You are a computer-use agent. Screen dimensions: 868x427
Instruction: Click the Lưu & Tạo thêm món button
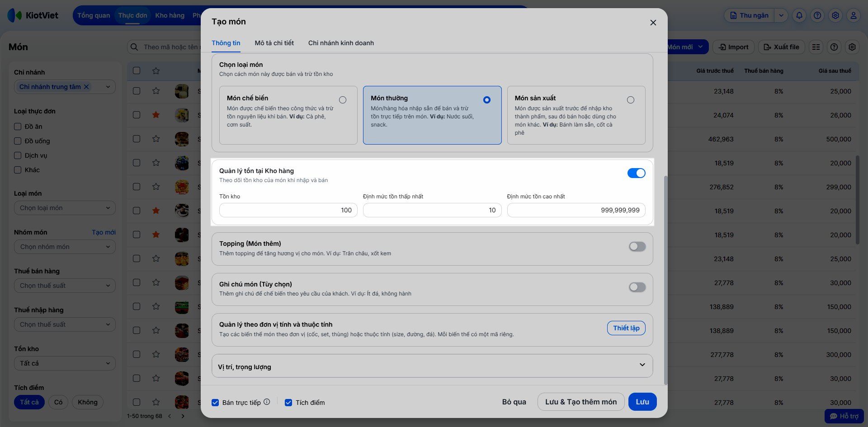click(580, 402)
